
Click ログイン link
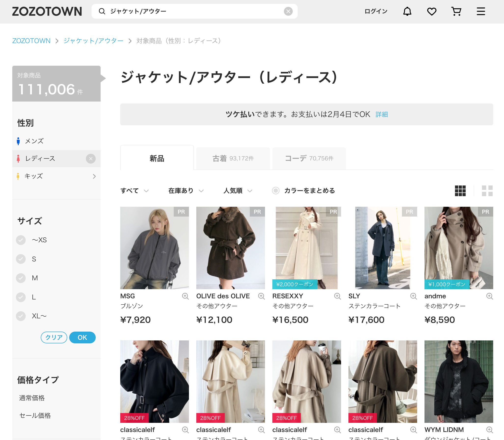376,11
